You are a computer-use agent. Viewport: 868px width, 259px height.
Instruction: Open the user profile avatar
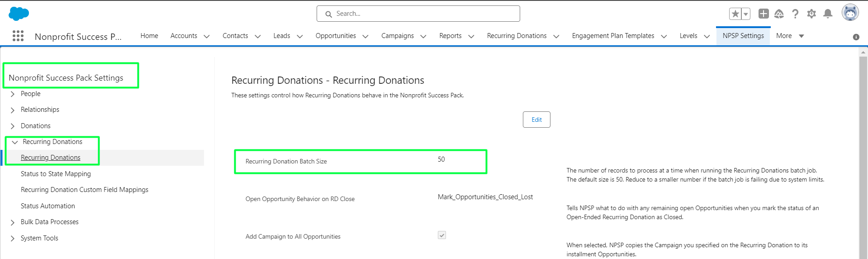point(850,13)
